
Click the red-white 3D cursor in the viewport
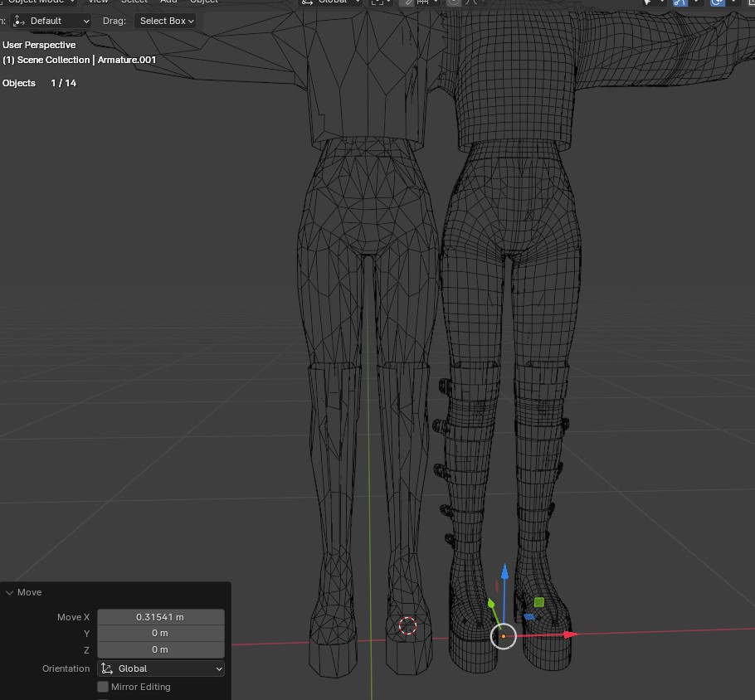coord(407,625)
